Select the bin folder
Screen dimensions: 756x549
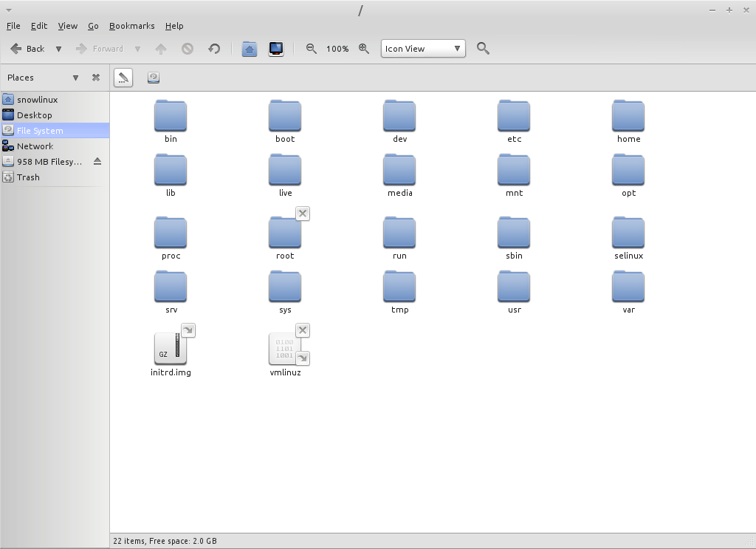(171, 122)
